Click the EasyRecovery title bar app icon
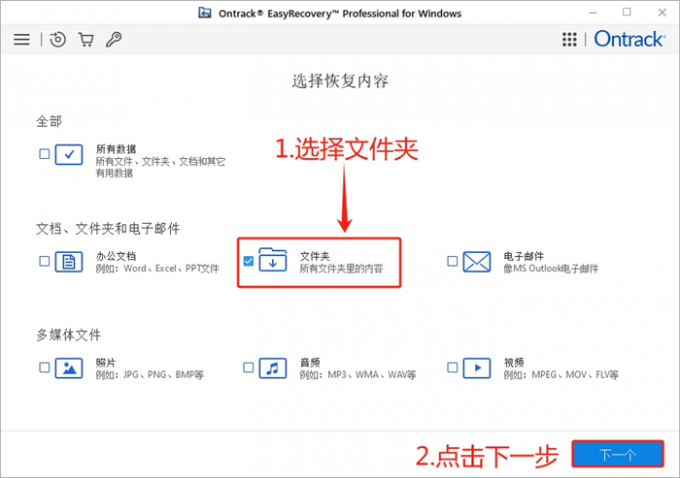Screen dimensions: 680x478 tap(205, 13)
